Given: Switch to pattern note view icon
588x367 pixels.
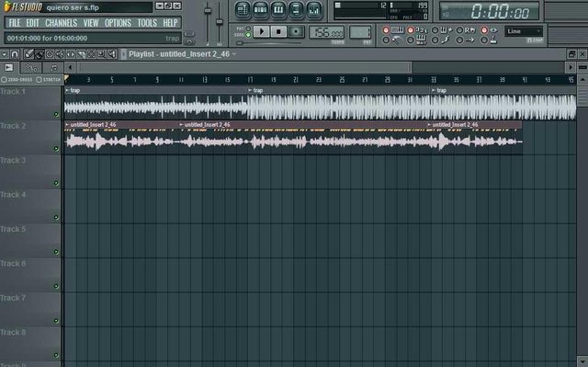Looking at the screenshot, I should click(53, 67).
